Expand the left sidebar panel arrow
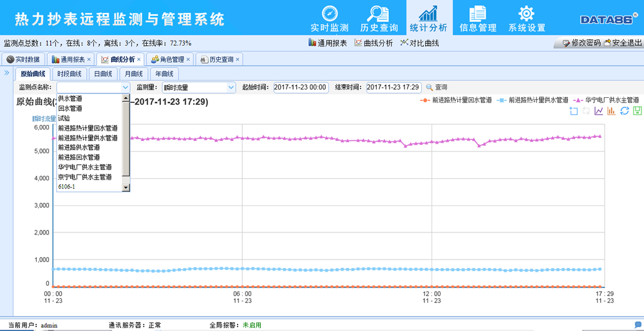Viewport: 644px width, 331px height. [6, 73]
